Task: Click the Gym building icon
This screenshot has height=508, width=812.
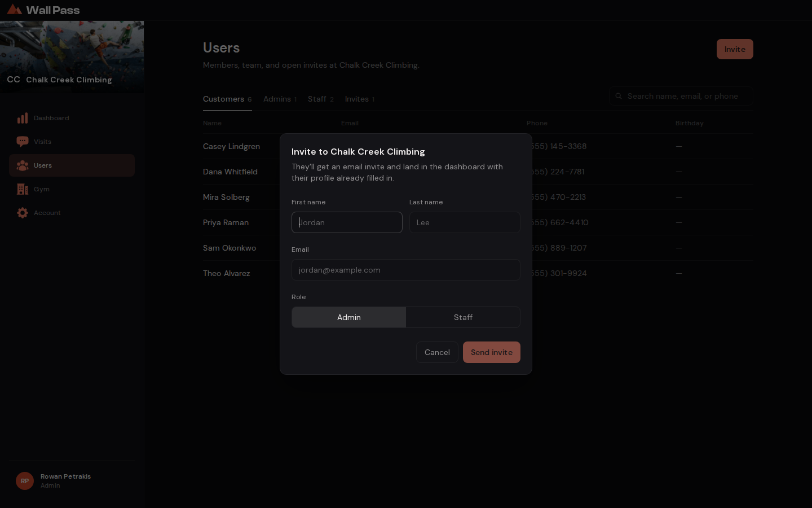Action: pos(23,189)
